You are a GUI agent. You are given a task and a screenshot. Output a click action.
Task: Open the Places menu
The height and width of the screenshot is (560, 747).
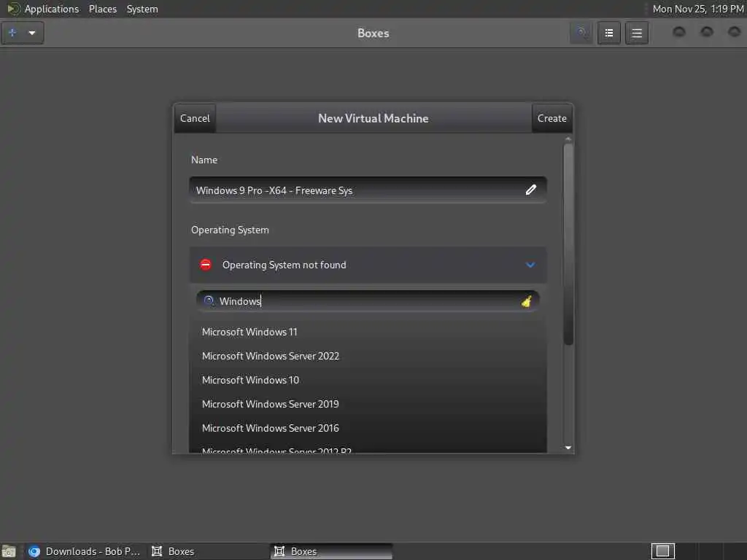pyautogui.click(x=103, y=9)
